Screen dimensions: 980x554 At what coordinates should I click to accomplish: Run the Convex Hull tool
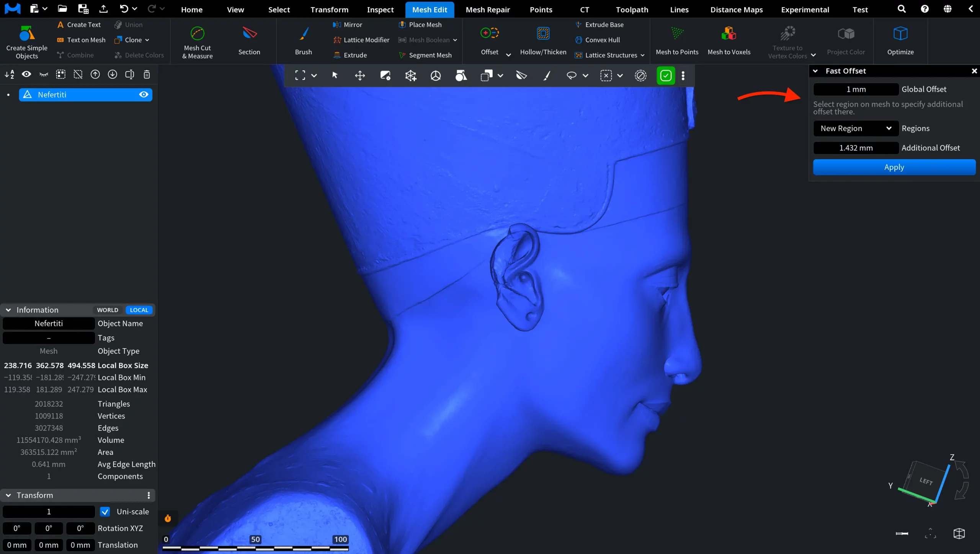597,40
